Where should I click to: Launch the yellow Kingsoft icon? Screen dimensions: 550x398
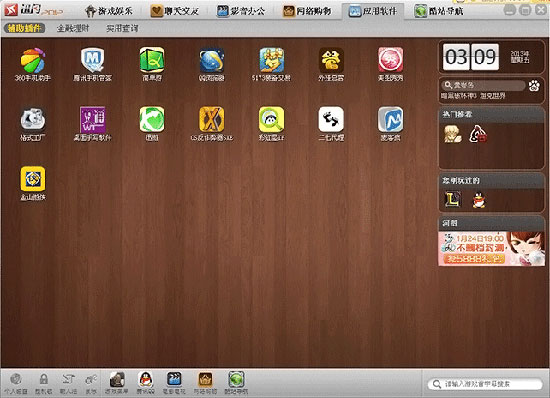coord(33,179)
